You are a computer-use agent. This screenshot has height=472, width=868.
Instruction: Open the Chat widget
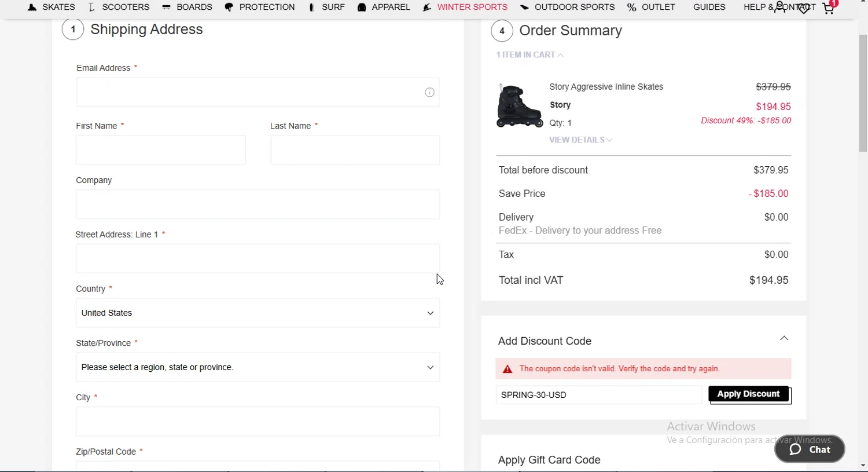tap(810, 449)
